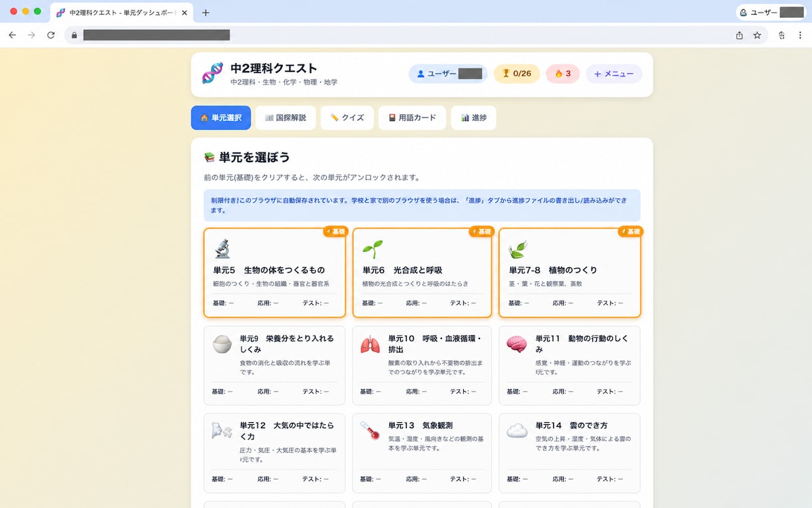Image resolution: width=812 pixels, height=508 pixels.
Task: Open 単元13 気象観測 card
Action: tap(422, 453)
